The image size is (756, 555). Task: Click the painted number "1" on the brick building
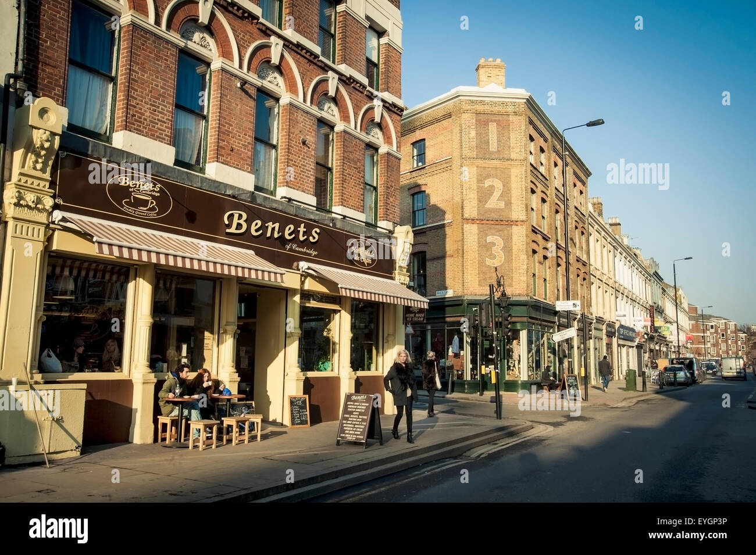point(492,137)
